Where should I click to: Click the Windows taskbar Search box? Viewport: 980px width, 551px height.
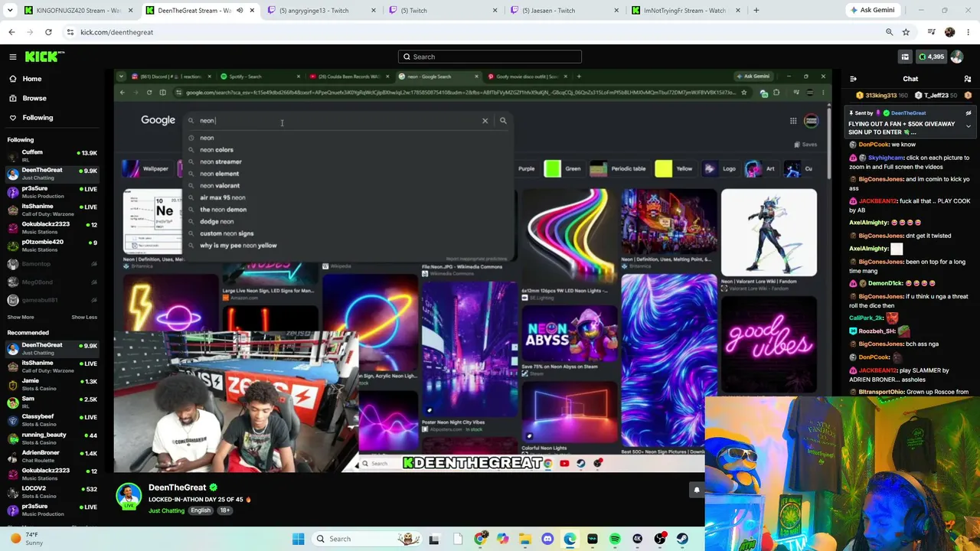point(367,539)
